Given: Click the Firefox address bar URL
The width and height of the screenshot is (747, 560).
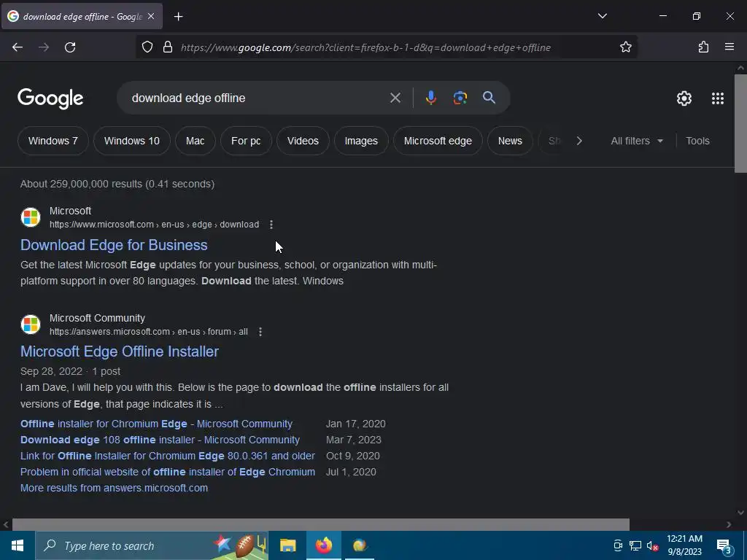Looking at the screenshot, I should [x=366, y=47].
